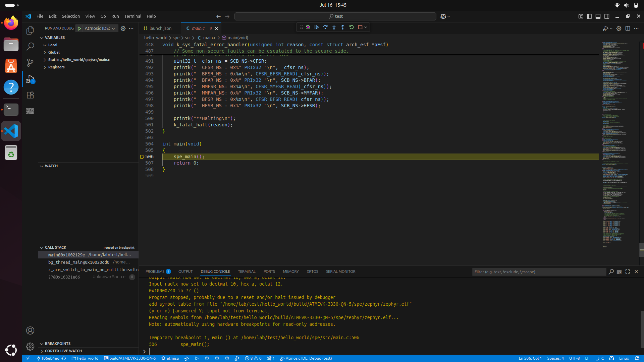Open the Atmosic view below Extensions icon

pos(30,111)
